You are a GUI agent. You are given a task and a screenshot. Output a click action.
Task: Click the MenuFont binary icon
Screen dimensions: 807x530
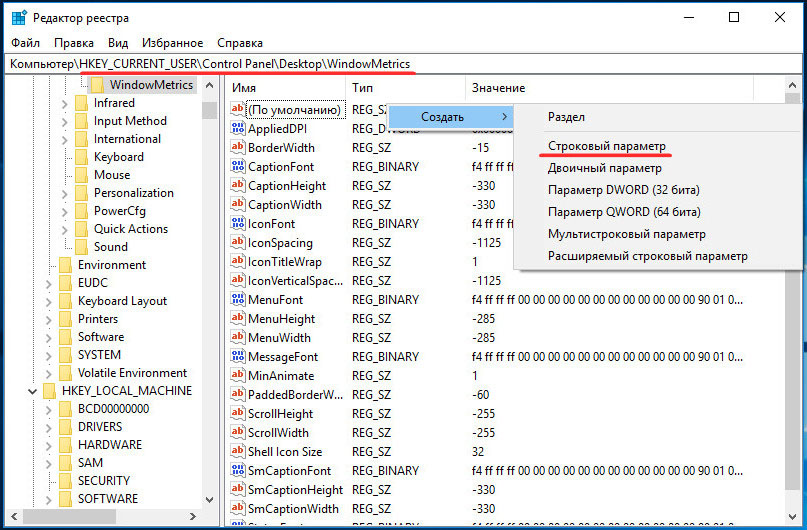pos(237,299)
